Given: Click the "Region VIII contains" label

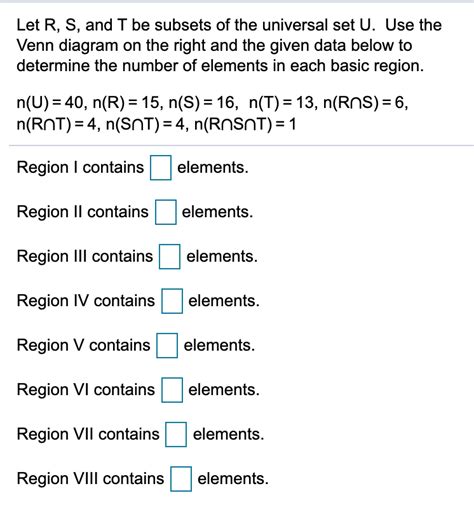Looking at the screenshot, I should [90, 478].
